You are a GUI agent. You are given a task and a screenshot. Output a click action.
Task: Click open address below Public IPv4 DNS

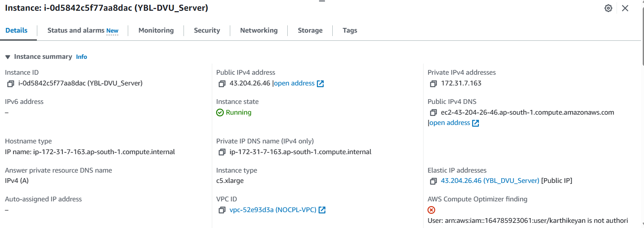click(x=450, y=123)
